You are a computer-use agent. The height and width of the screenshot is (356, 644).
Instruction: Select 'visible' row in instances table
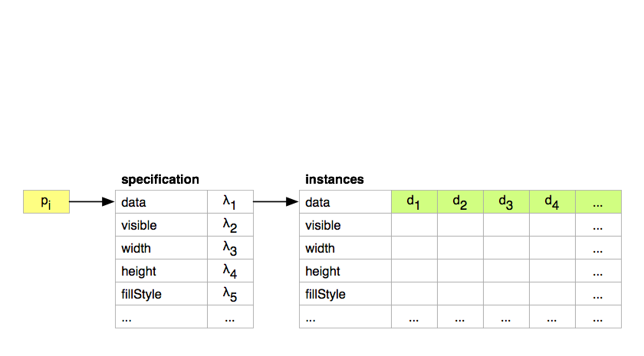pos(461,225)
